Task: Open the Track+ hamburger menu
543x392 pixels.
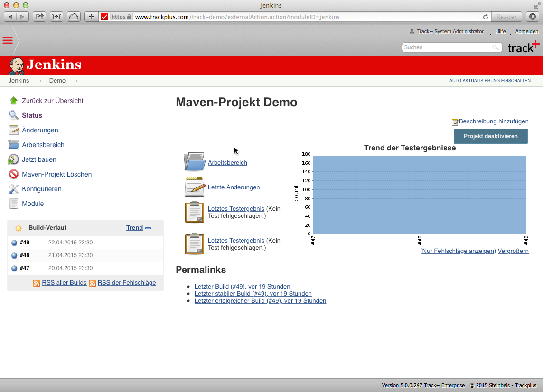Action: click(x=8, y=40)
